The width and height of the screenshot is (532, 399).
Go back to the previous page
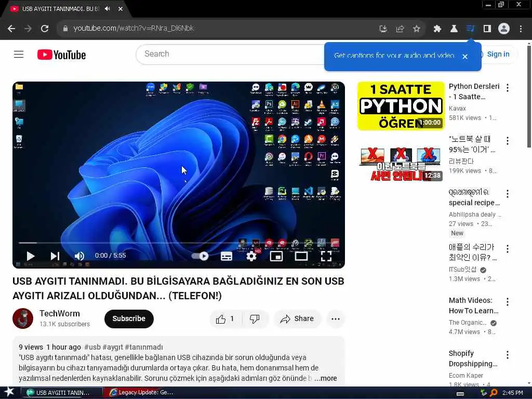click(11, 29)
